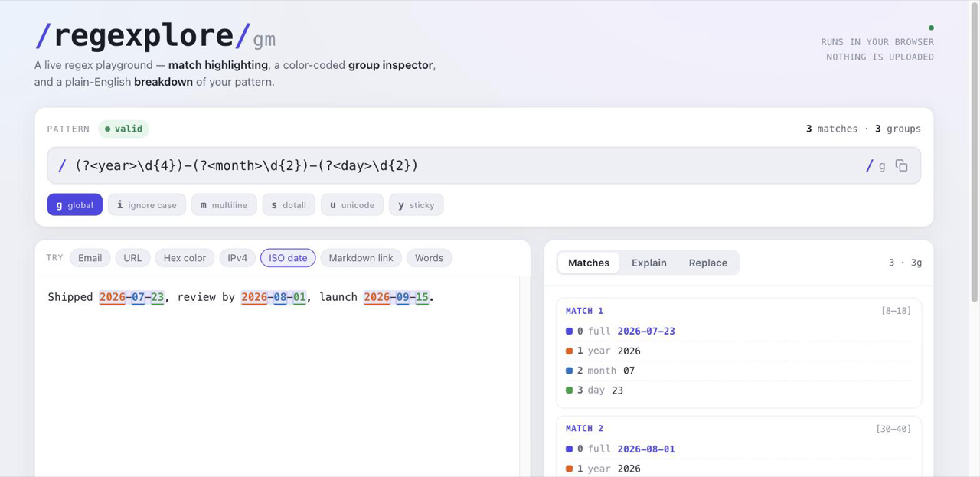The height and width of the screenshot is (477, 980).
Task: Open the Replace tab
Action: coord(708,263)
